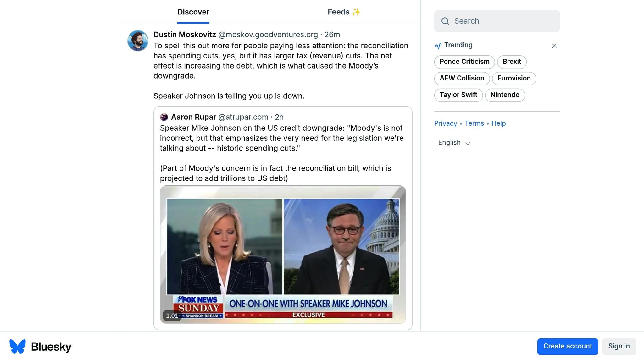Open Dustin Moskovitz's handle link
The image size is (644, 362).
tap(268, 35)
